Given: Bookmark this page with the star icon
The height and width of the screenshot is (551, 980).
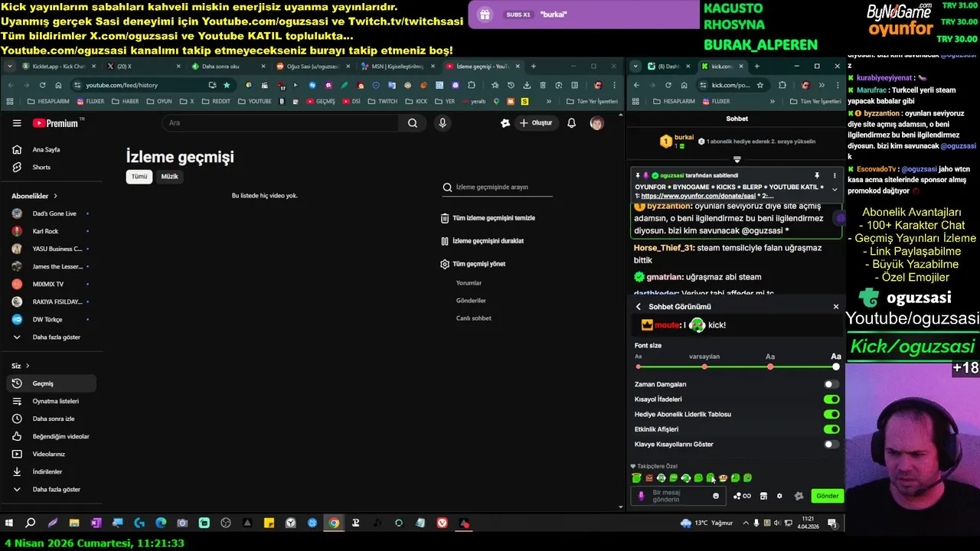Looking at the screenshot, I should click(227, 85).
